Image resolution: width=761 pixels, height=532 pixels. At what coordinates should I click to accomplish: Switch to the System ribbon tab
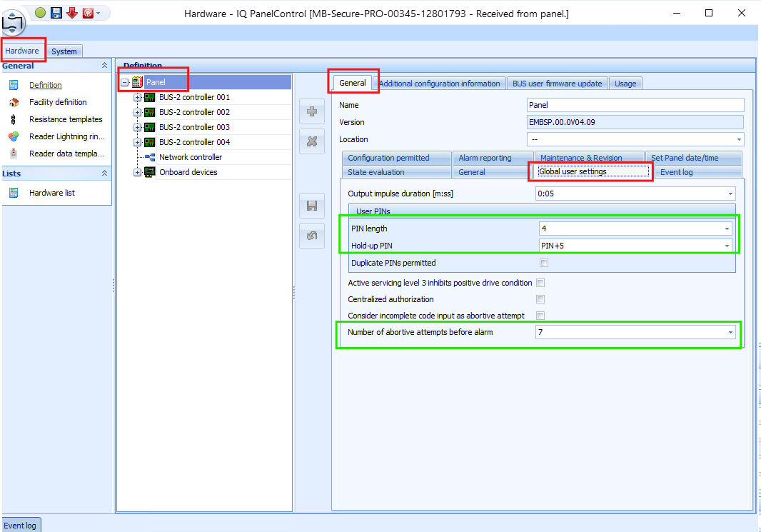pyautogui.click(x=64, y=51)
